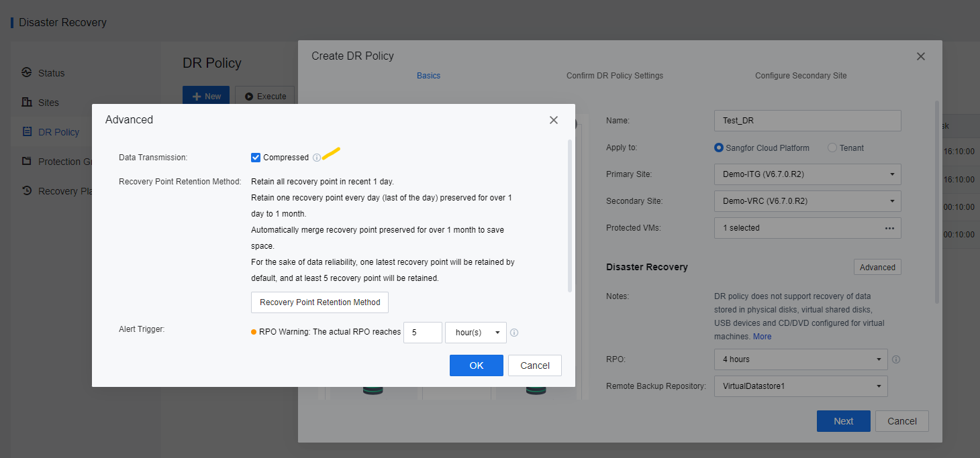Click the Advanced button under Disaster Recovery
This screenshot has height=458, width=980.
[x=877, y=267]
